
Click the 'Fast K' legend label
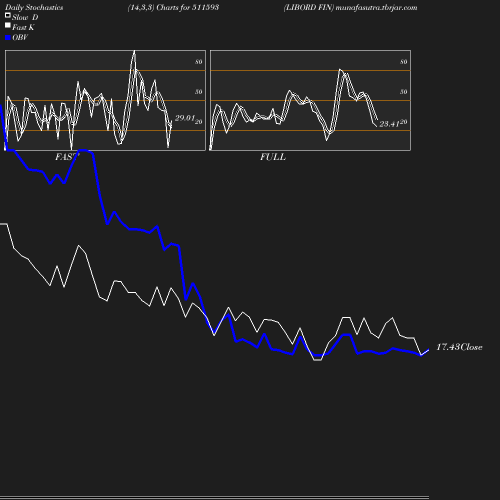(x=23, y=27)
